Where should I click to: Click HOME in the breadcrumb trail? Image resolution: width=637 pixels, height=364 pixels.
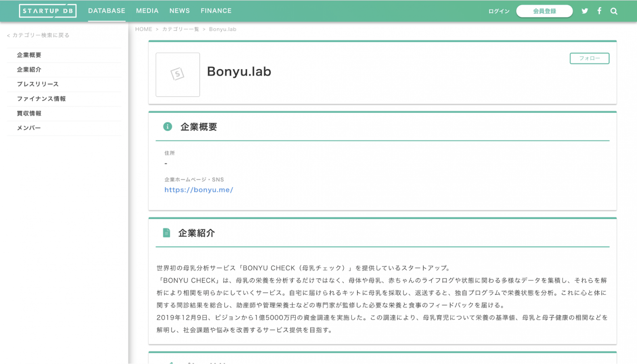[144, 29]
